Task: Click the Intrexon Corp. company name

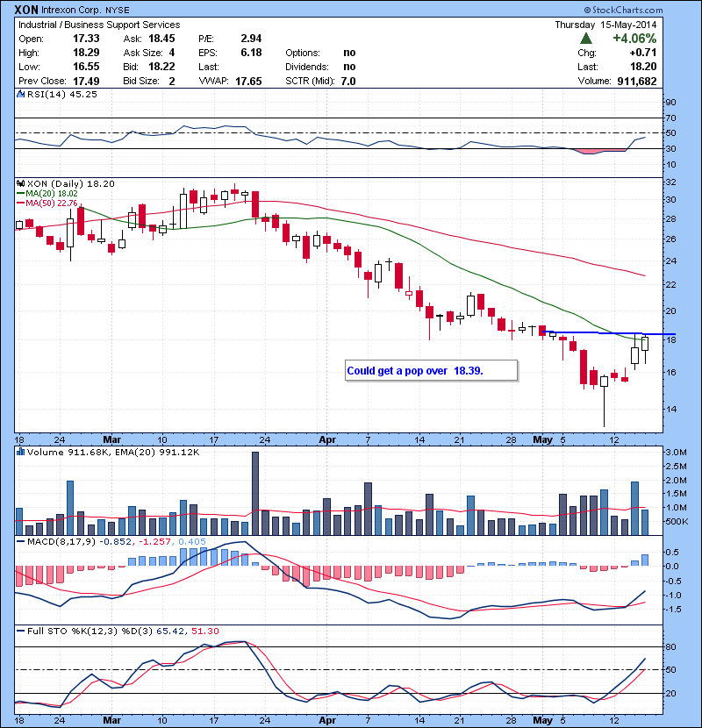Action: click(72, 10)
